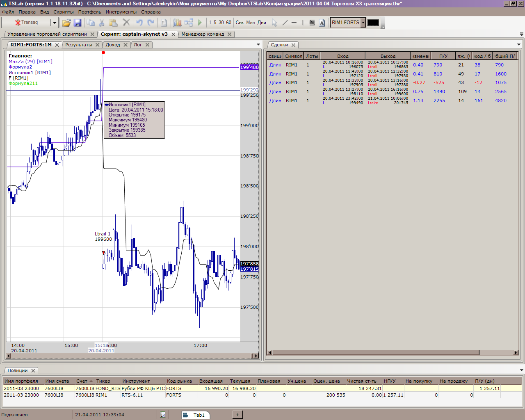This screenshot has width=525, height=420.
Task: Run the script with green play icon
Action: (200, 23)
